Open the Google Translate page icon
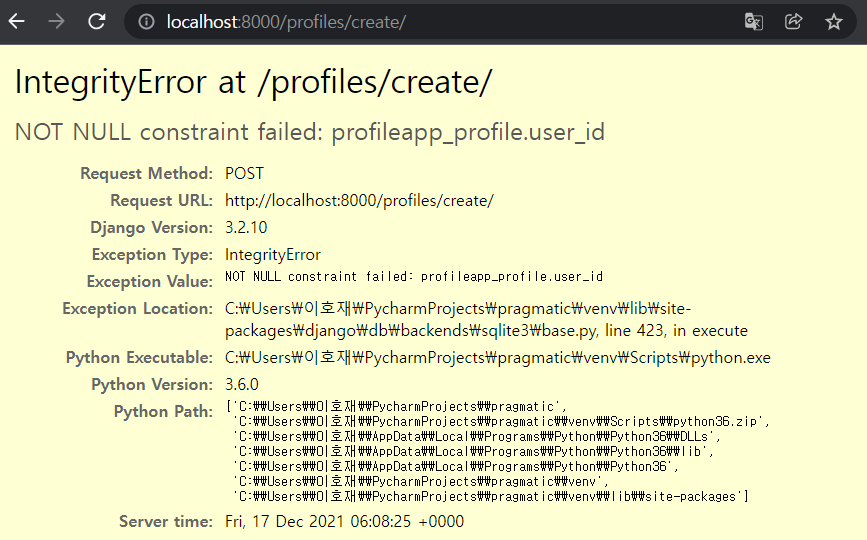This screenshot has height=540, width=867. point(753,22)
